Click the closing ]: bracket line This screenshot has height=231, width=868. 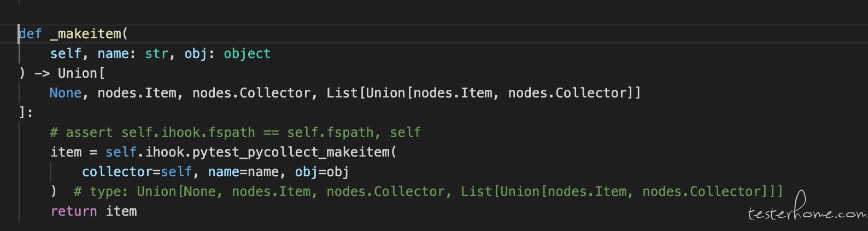pos(26,113)
